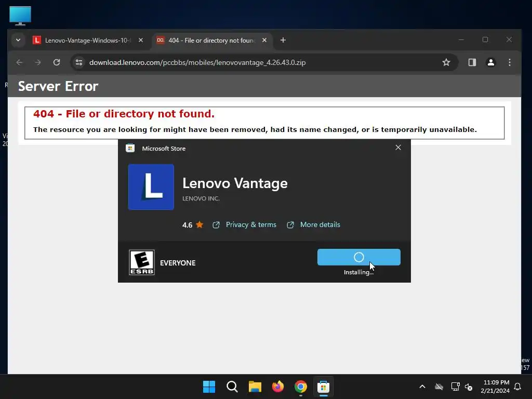This screenshot has height=399, width=532.
Task: Close the Lenovo-Vantage-Windows-10 tab
Action: (x=141, y=40)
